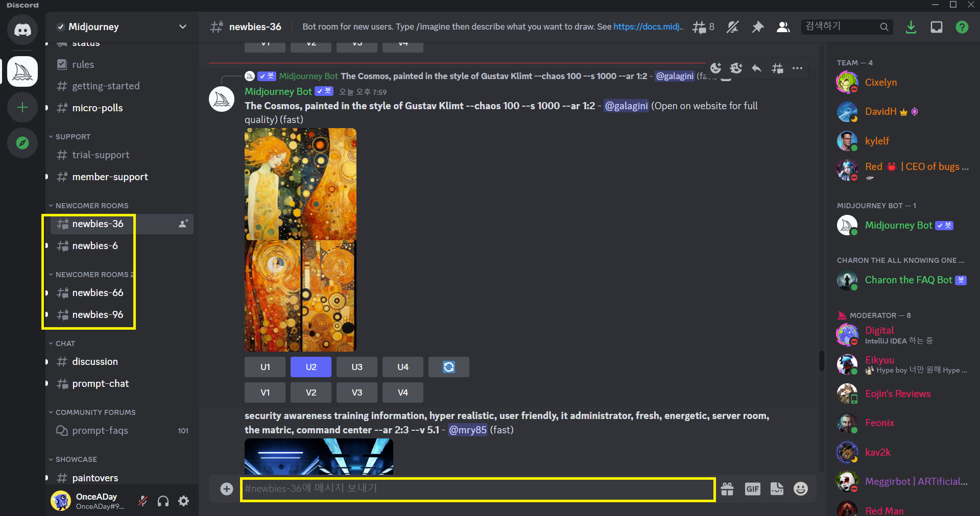Toggle microphone mute in user panel
Viewport: 980px width, 516px height.
[x=143, y=501]
